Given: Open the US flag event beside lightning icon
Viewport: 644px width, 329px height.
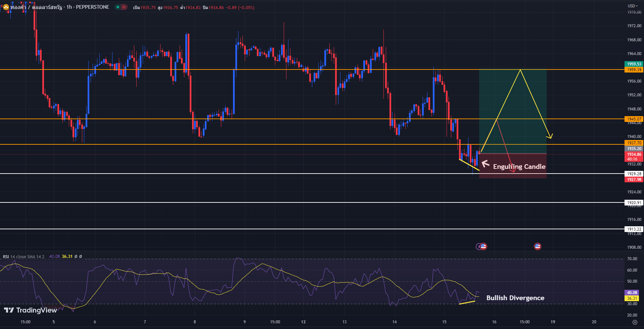Looking at the screenshot, I should [x=484, y=246].
